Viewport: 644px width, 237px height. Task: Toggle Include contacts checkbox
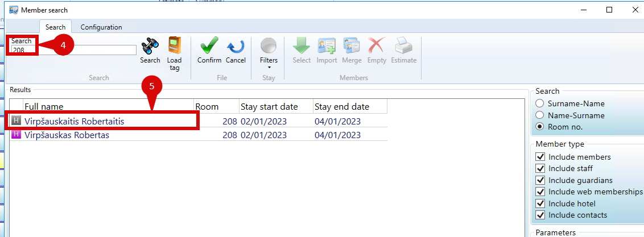coord(540,215)
